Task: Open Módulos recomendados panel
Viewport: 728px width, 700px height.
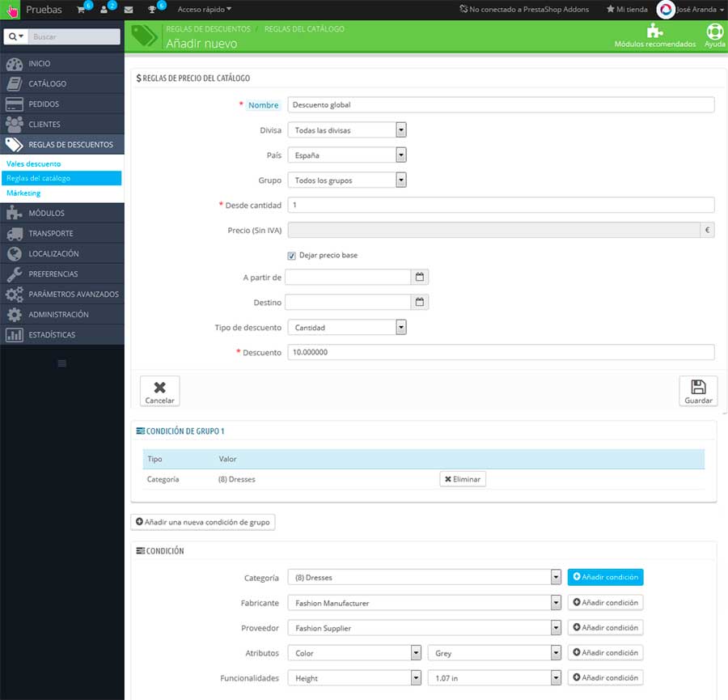Action: click(654, 36)
